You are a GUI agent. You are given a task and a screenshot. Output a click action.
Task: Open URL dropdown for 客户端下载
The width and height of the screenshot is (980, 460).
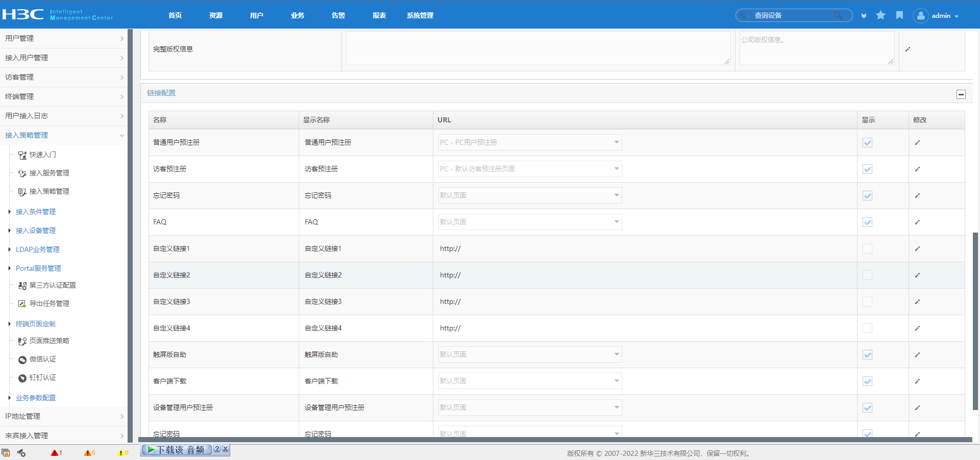pos(530,381)
